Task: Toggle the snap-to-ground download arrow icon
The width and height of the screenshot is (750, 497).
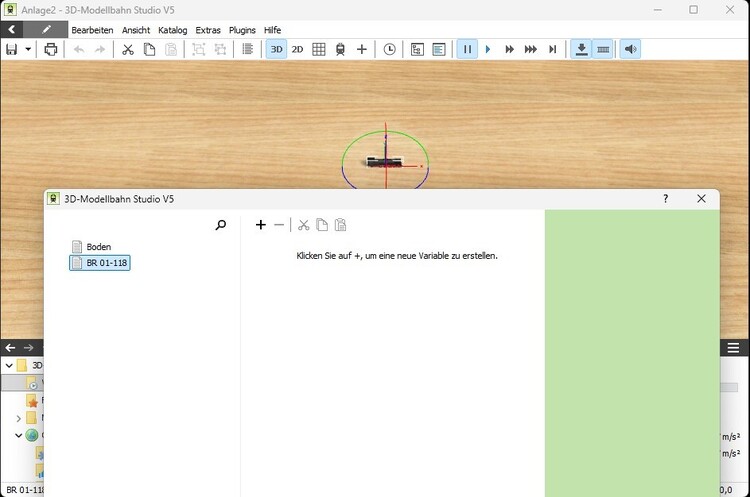Action: pyautogui.click(x=581, y=49)
